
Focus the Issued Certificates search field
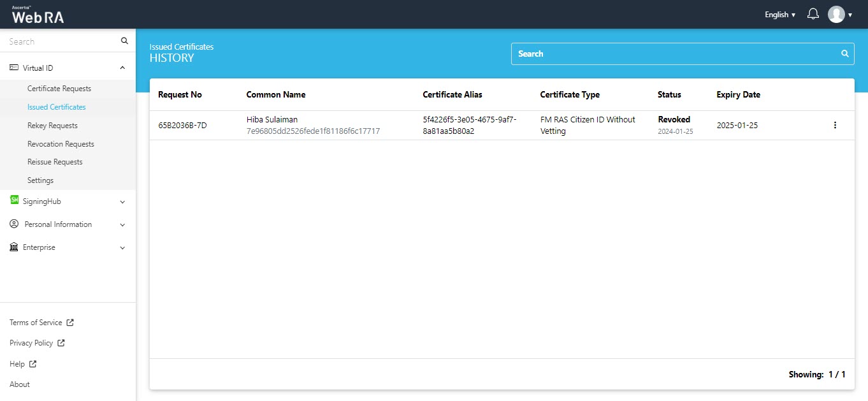point(676,54)
